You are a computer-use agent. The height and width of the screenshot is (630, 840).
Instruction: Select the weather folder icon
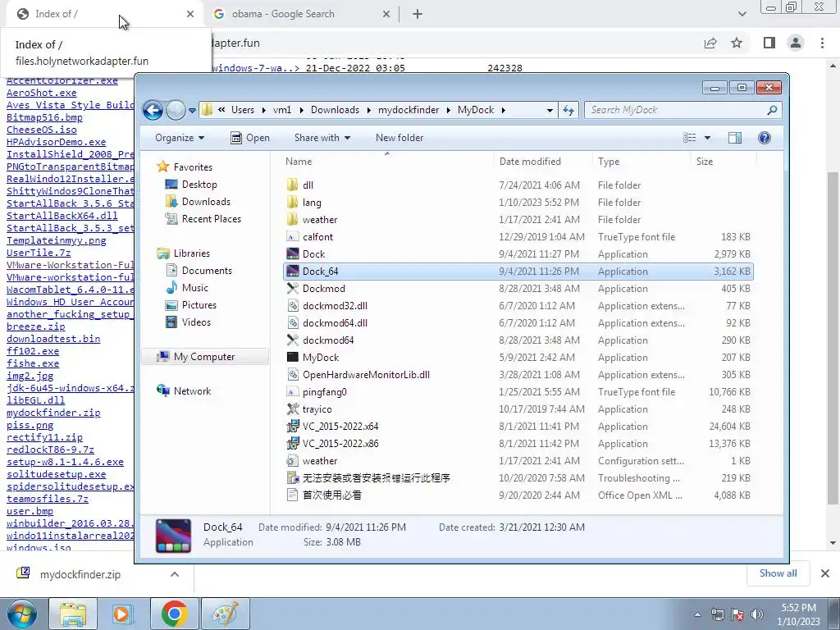[293, 220]
